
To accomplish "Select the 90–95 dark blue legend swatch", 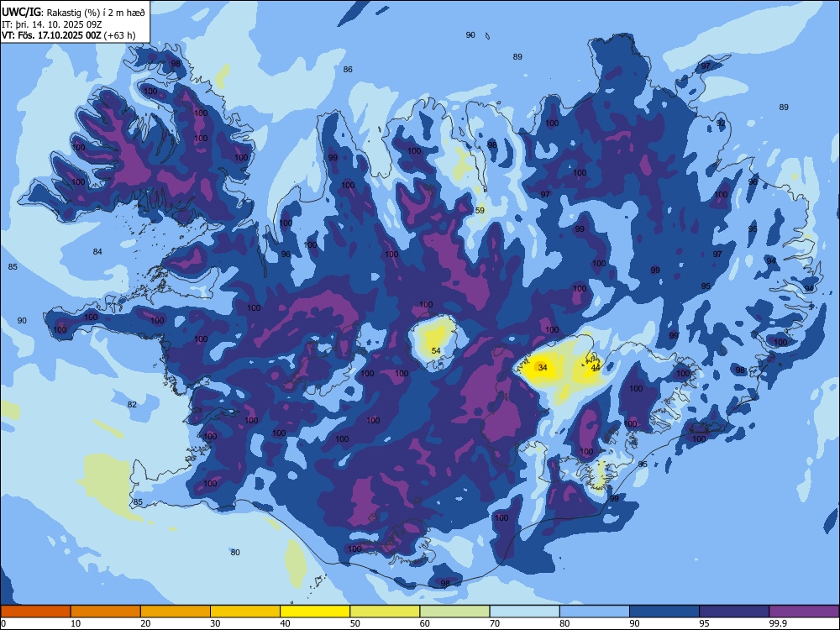I will click(664, 612).
